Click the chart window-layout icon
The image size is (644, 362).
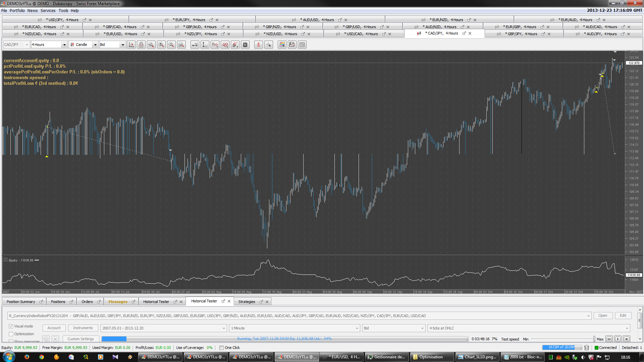pos(302,45)
